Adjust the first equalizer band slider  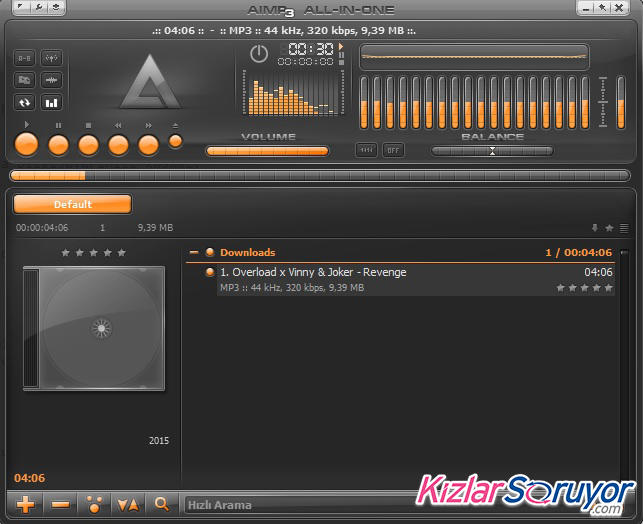click(x=364, y=103)
